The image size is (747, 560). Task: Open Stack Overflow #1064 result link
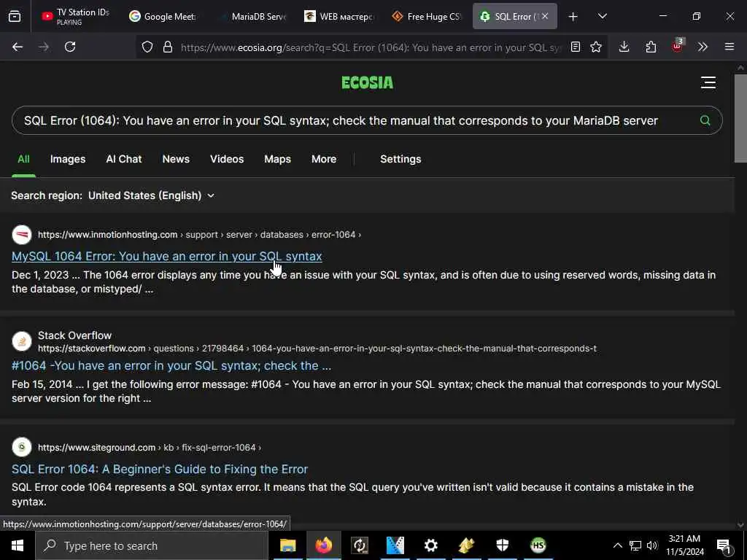pos(171,366)
